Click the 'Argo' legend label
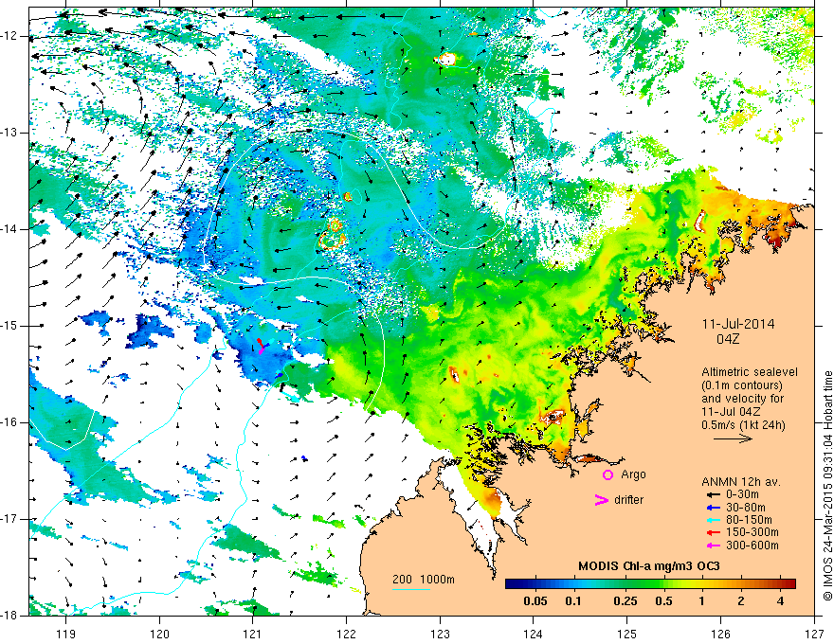Viewport: 834px width, 644px height. (633, 474)
